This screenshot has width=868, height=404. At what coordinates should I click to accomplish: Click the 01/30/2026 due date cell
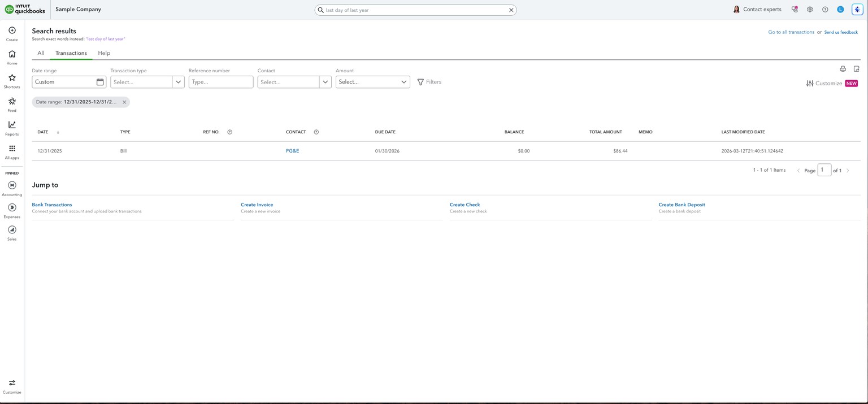387,151
